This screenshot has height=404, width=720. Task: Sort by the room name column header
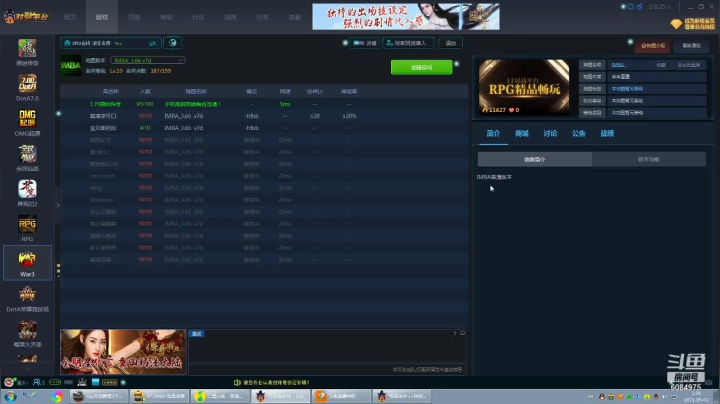[x=111, y=92]
